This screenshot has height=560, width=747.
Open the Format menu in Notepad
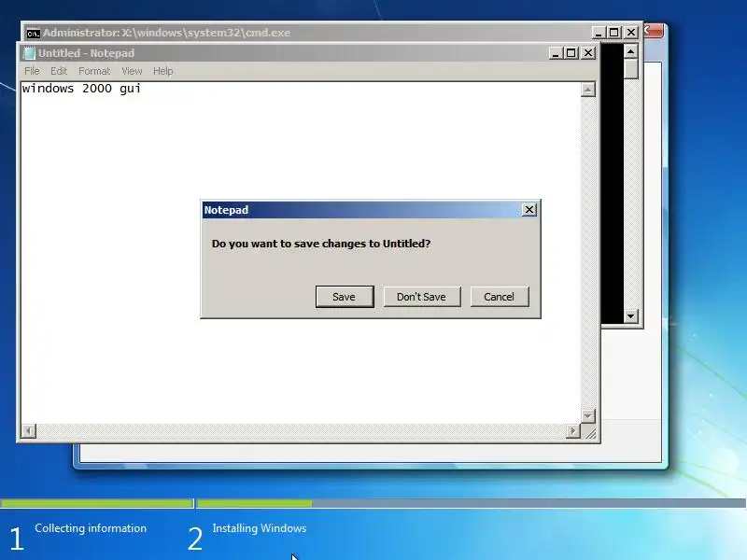[x=94, y=71]
